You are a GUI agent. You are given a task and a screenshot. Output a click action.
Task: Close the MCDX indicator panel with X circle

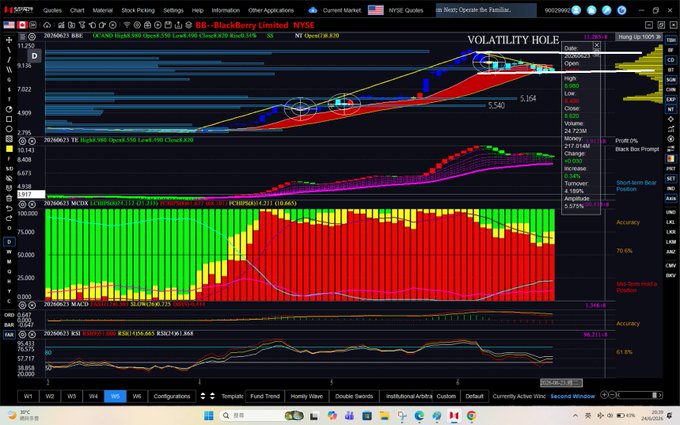point(32,204)
